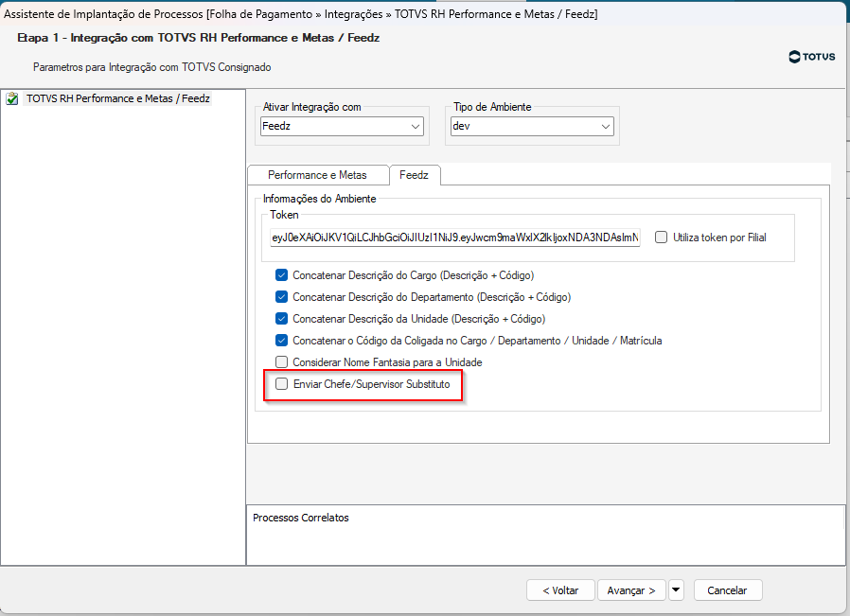Uncheck Concatenar Descrição do Departamento
Screen dimensions: 850x616
(281, 297)
